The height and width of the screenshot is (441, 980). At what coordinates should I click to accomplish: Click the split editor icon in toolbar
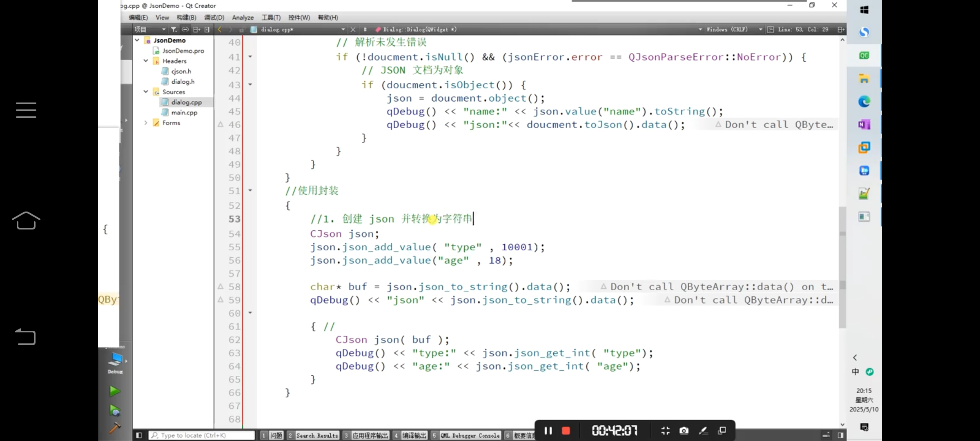840,29
